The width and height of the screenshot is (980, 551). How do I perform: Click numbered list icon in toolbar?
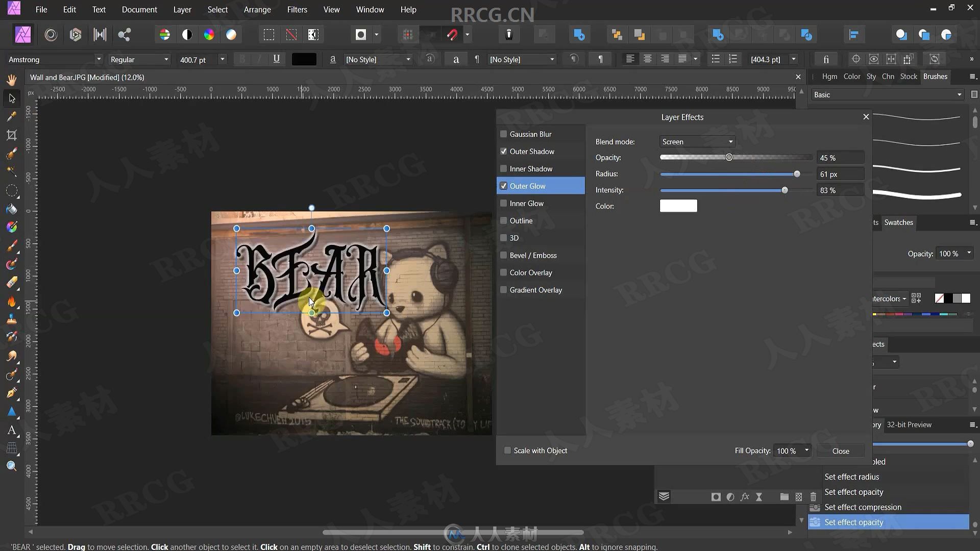[733, 59]
